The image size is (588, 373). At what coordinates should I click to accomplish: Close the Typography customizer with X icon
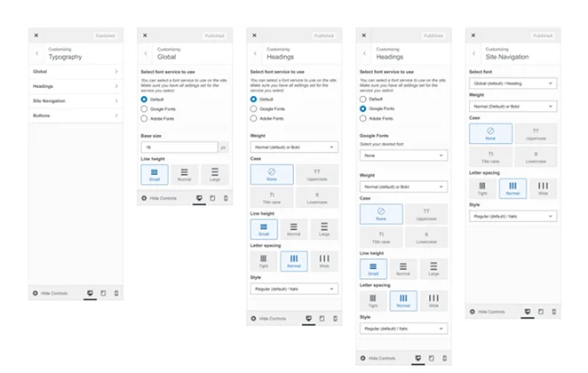pos(36,36)
